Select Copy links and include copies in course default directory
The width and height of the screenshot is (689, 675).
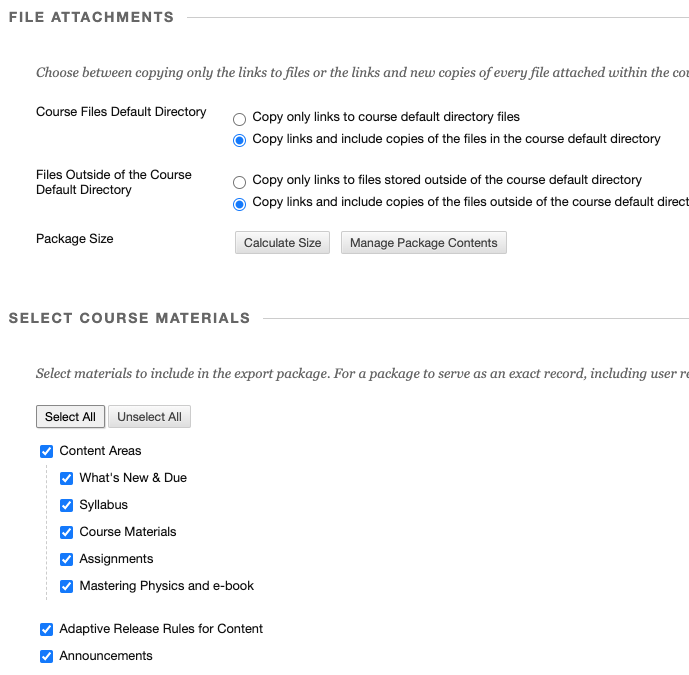(239, 140)
